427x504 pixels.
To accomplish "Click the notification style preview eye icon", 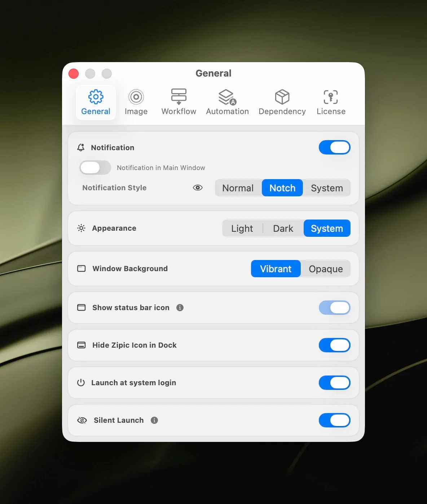I will click(198, 188).
